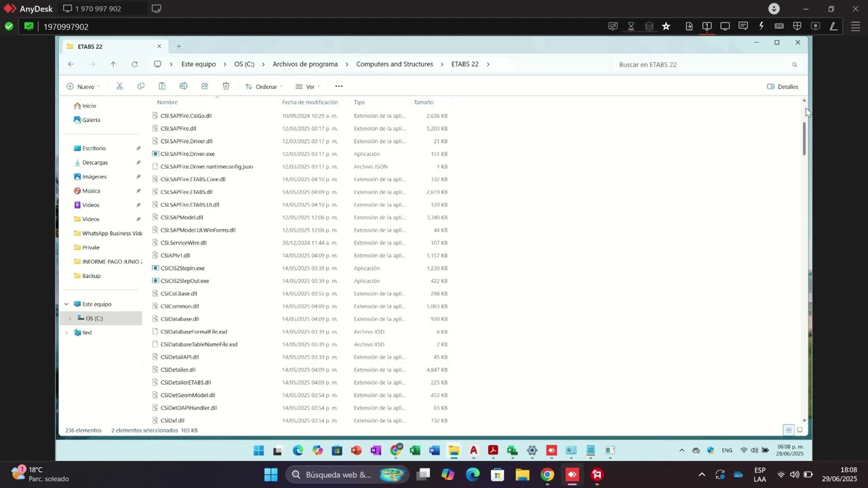Sort by Fecha de modificación column header
868x488 pixels.
coord(310,102)
